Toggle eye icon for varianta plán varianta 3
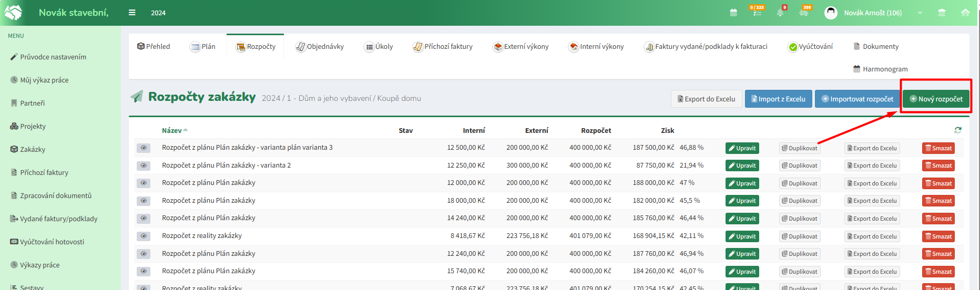This screenshot has height=290, width=980. click(144, 148)
